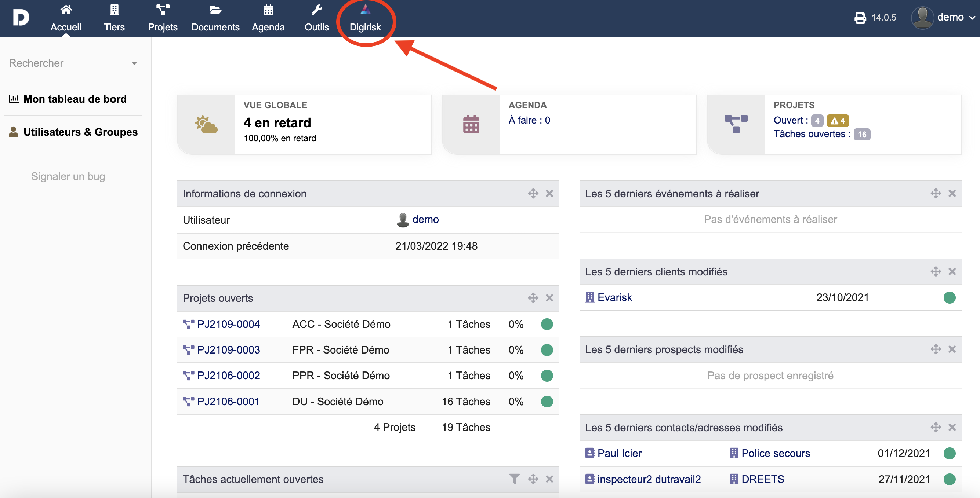This screenshot has height=498, width=980.
Task: Click the Dolibarr D logo
Action: click(21, 18)
